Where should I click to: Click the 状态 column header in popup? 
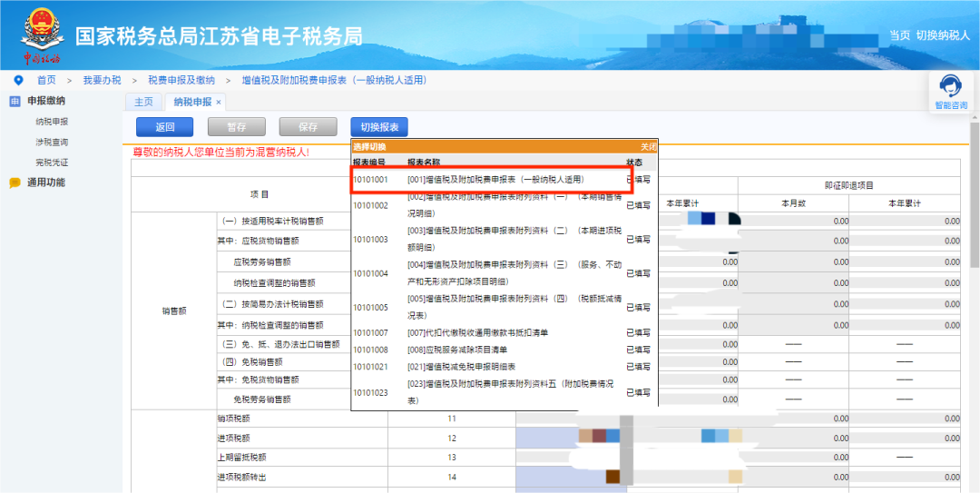(x=633, y=162)
